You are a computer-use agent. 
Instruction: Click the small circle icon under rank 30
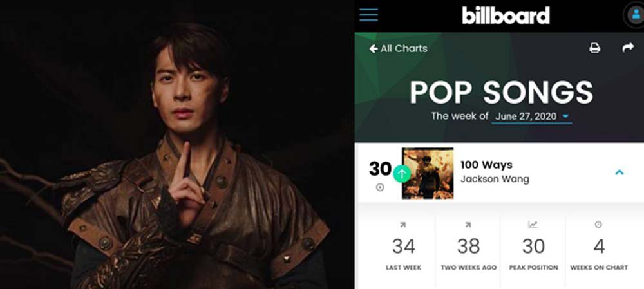[380, 187]
